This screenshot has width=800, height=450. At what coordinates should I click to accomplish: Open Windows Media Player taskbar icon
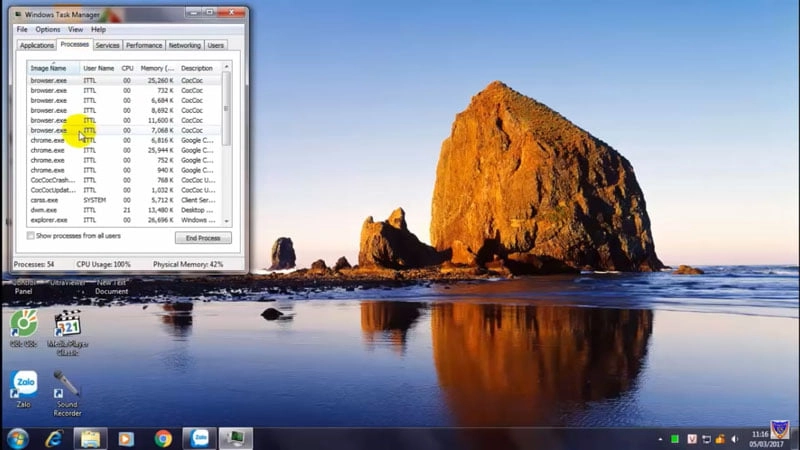click(x=126, y=439)
